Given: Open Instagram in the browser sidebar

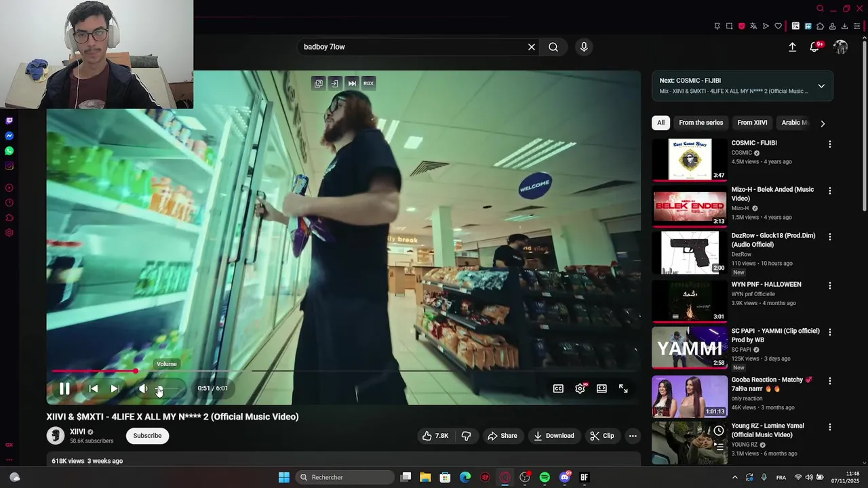Looking at the screenshot, I should (9, 165).
